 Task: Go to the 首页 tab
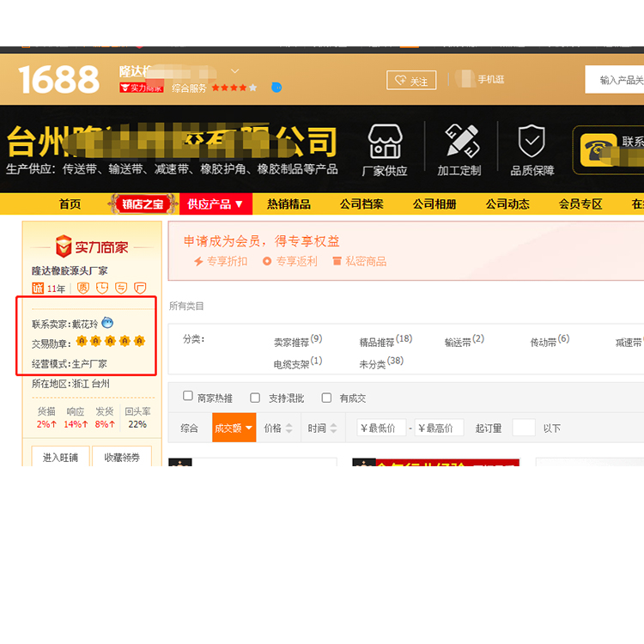pyautogui.click(x=70, y=204)
